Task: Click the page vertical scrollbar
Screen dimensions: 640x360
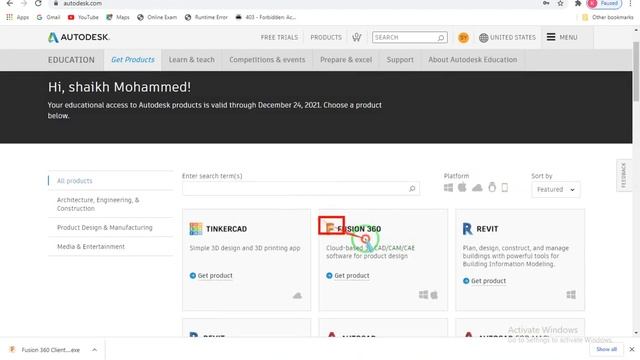Action: [x=636, y=71]
